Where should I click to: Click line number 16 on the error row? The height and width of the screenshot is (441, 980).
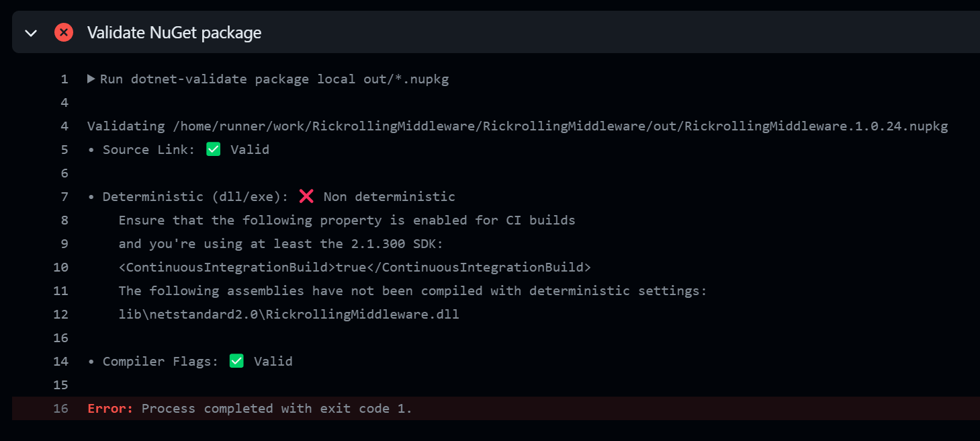61,408
